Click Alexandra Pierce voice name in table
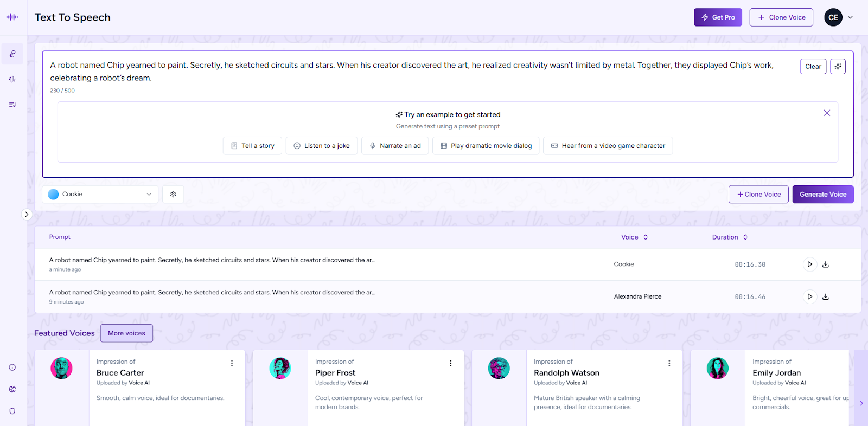The width and height of the screenshot is (868, 426). (637, 296)
